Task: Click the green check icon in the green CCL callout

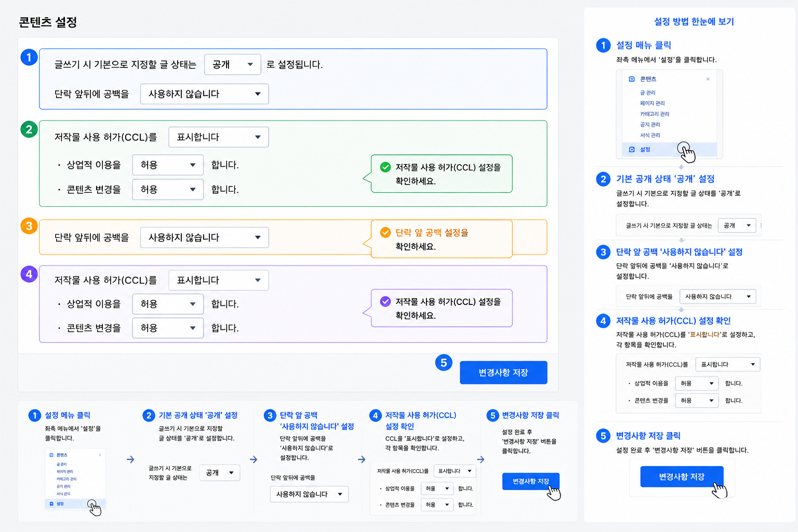Action: (385, 167)
